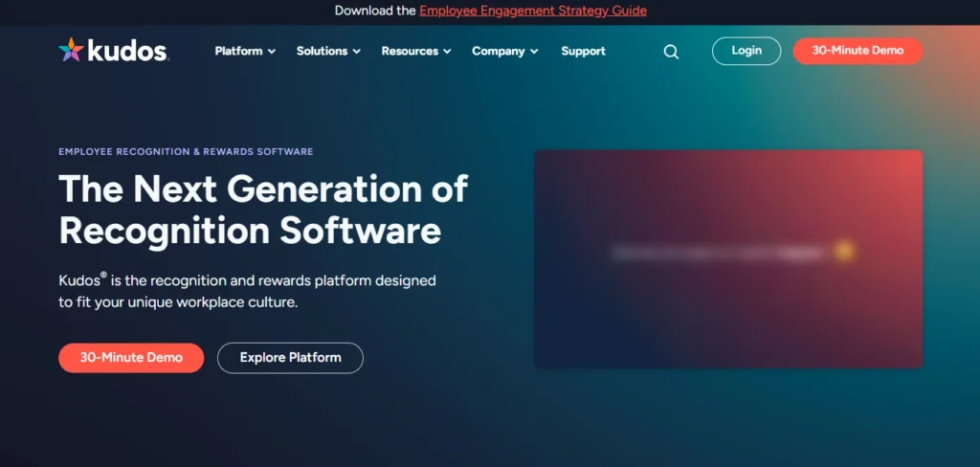Expand the Company menu chevron
The height and width of the screenshot is (467, 980).
point(534,52)
